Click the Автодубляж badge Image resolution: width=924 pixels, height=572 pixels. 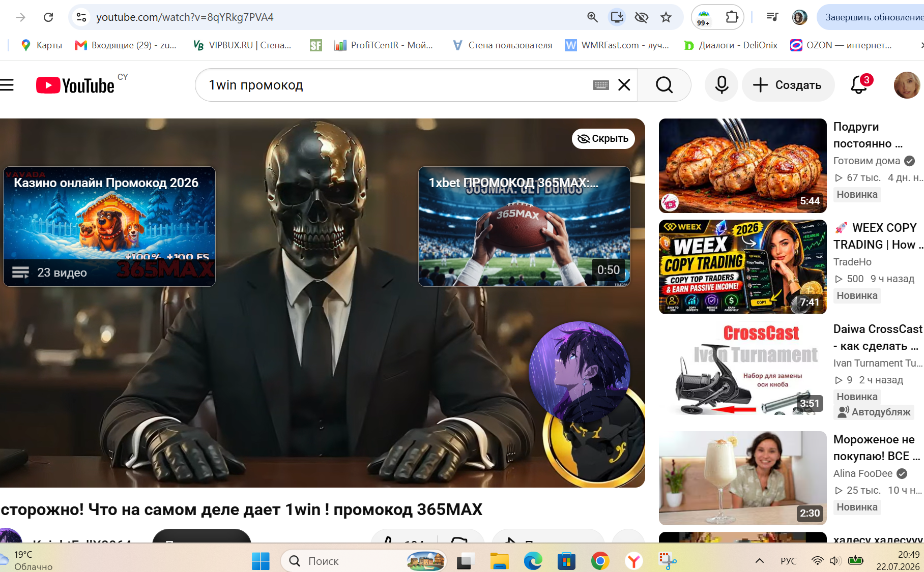coord(874,412)
